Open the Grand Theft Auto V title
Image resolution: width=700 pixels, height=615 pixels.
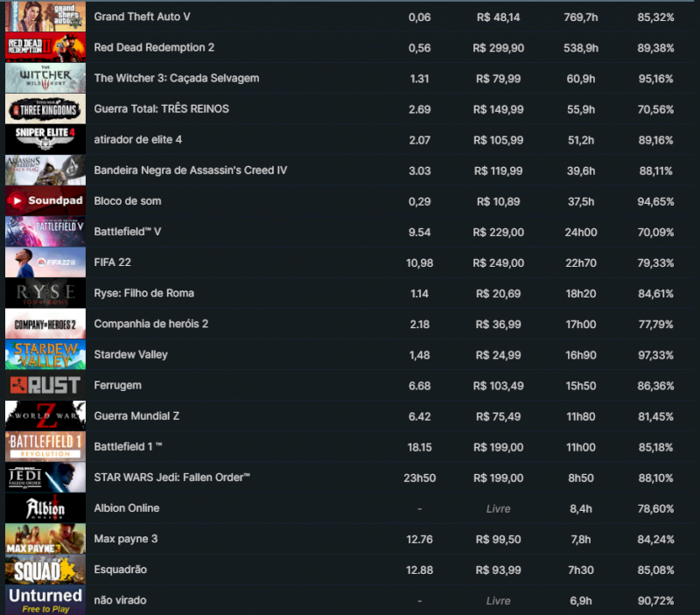142,17
